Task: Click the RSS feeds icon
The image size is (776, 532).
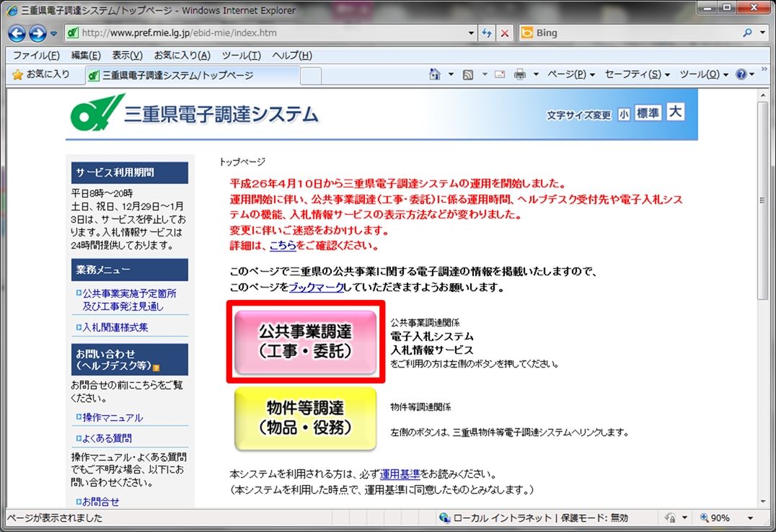Action: [x=467, y=75]
